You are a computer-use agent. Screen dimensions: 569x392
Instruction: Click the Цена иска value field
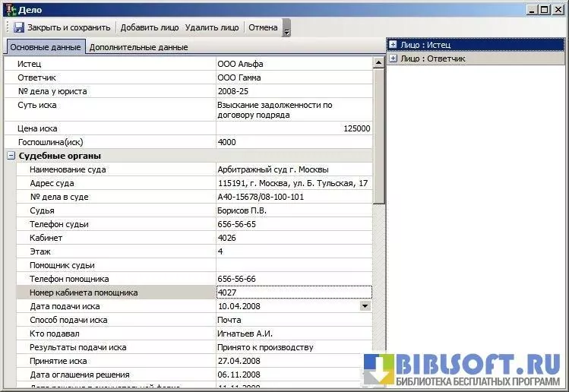coord(293,128)
